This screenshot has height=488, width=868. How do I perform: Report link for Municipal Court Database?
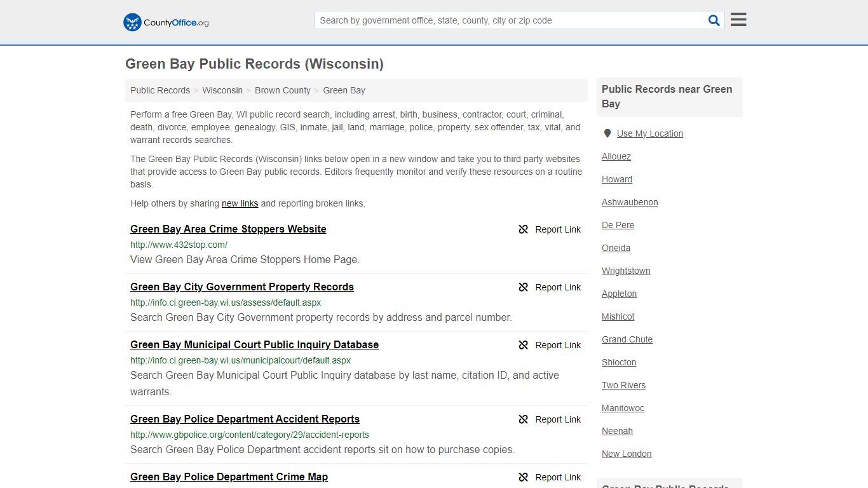pyautogui.click(x=558, y=345)
